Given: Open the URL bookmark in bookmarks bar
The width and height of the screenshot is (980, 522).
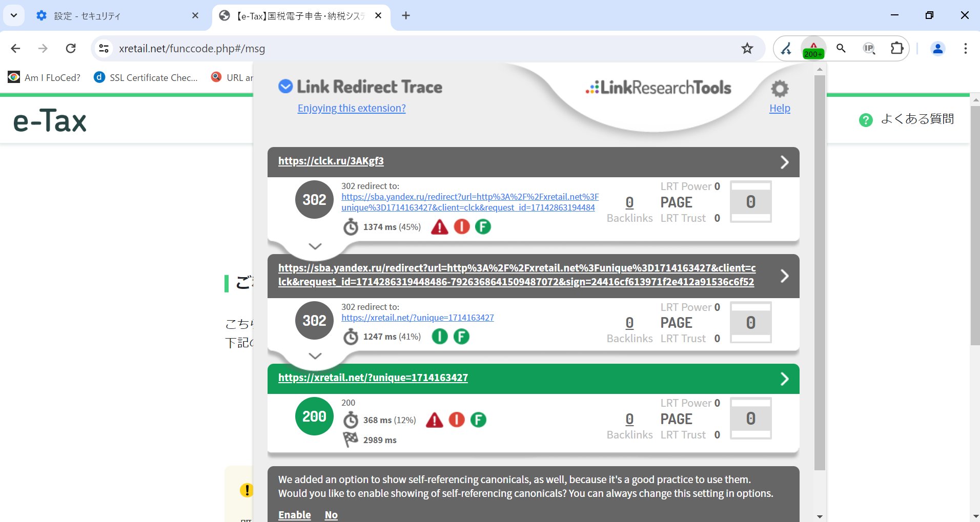Looking at the screenshot, I should 232,77.
